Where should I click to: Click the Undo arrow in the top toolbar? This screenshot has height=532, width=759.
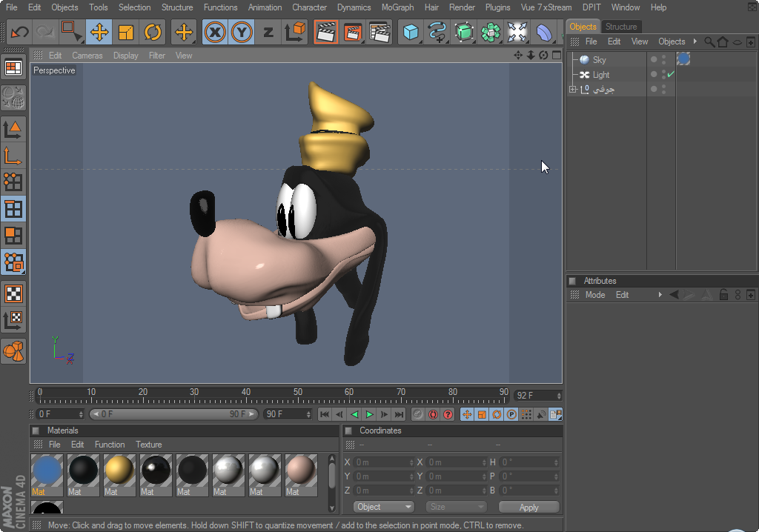click(20, 33)
